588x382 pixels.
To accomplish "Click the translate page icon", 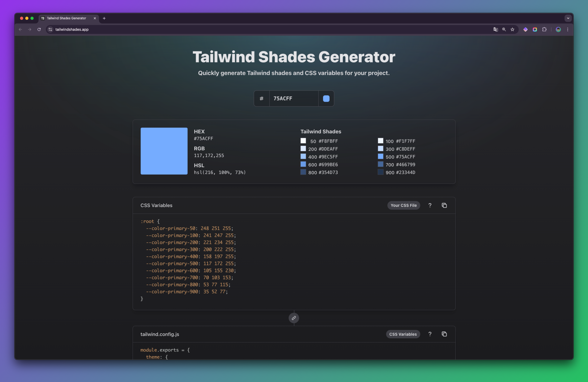I will click(495, 29).
